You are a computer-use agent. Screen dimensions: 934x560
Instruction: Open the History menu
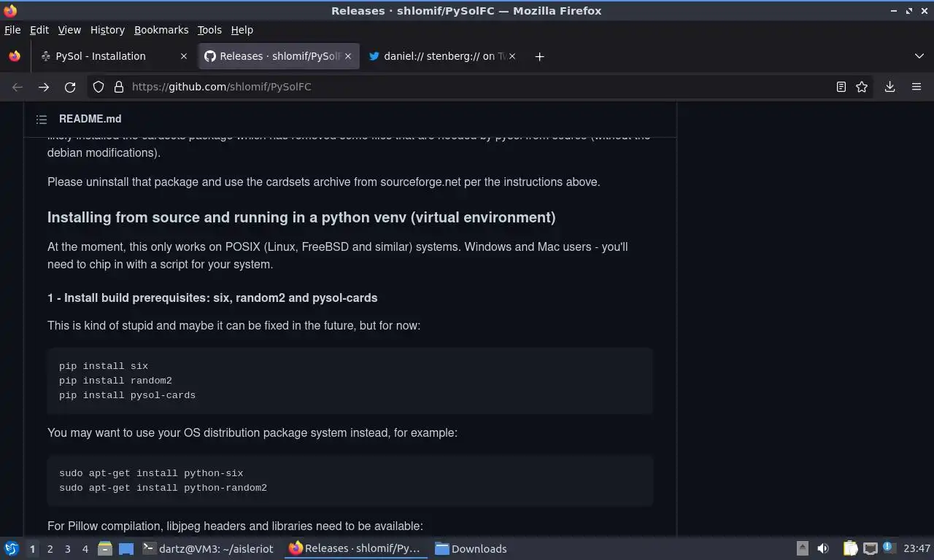[x=107, y=30]
